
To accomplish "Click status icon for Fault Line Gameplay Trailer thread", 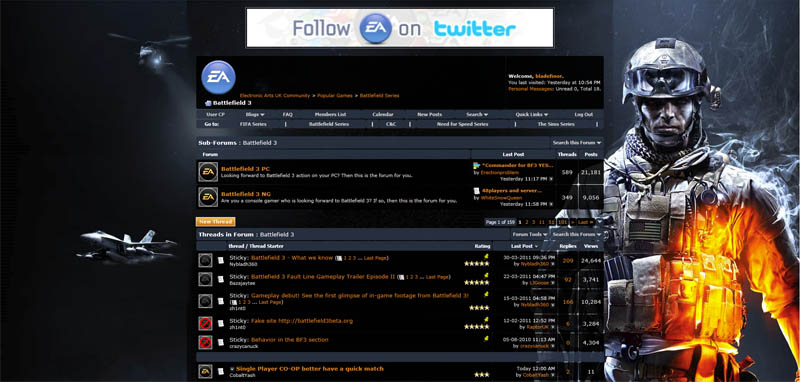I will (x=205, y=279).
